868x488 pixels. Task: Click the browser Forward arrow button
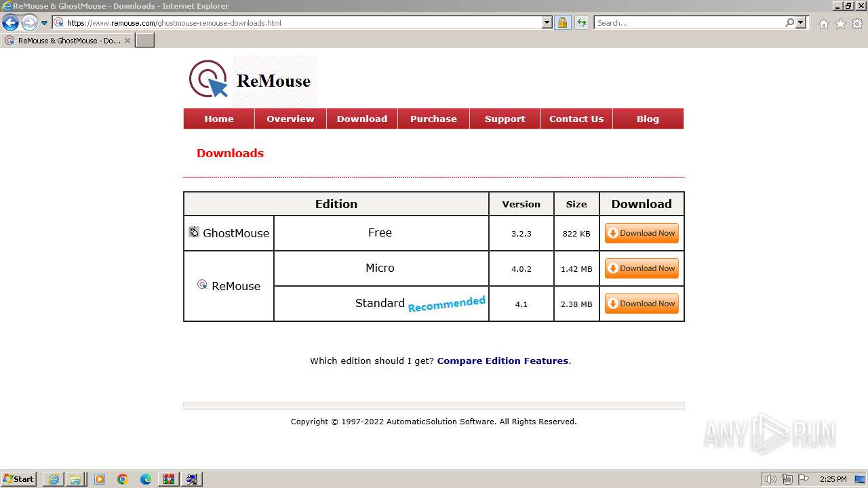[29, 22]
